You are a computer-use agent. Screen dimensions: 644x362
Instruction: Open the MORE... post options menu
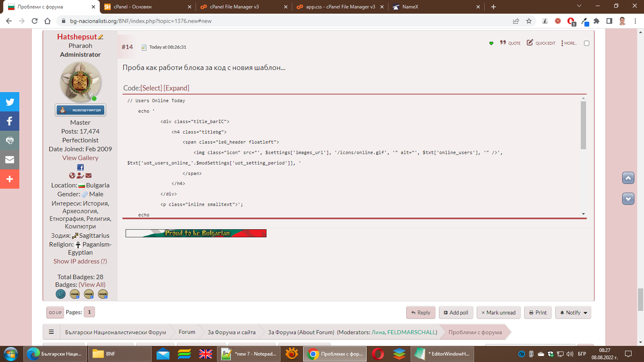(569, 43)
